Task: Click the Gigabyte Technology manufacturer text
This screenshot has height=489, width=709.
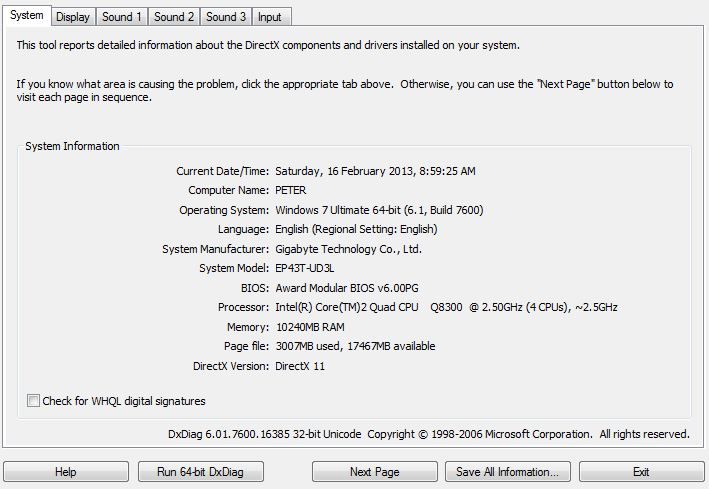Action: (x=348, y=249)
